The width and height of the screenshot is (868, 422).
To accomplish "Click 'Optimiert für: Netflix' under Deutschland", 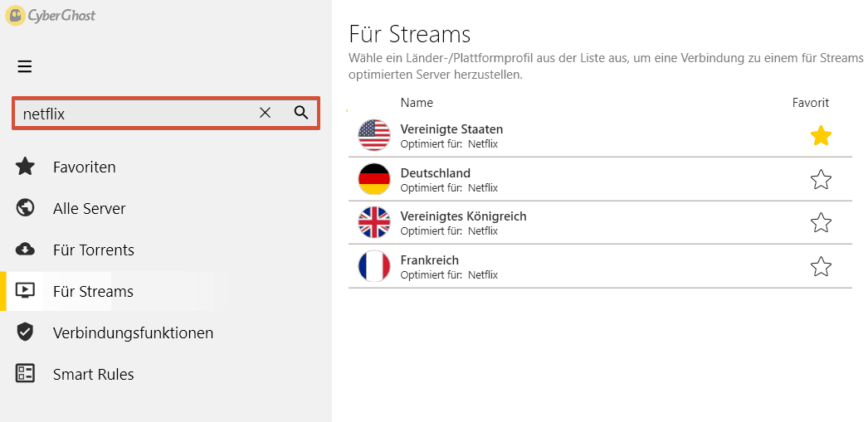I will [449, 188].
